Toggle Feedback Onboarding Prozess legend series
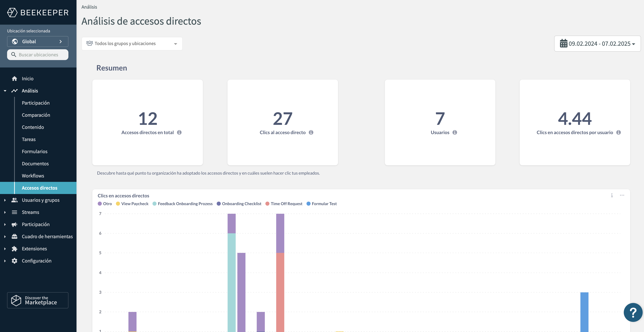This screenshot has height=332, width=644. (x=182, y=204)
